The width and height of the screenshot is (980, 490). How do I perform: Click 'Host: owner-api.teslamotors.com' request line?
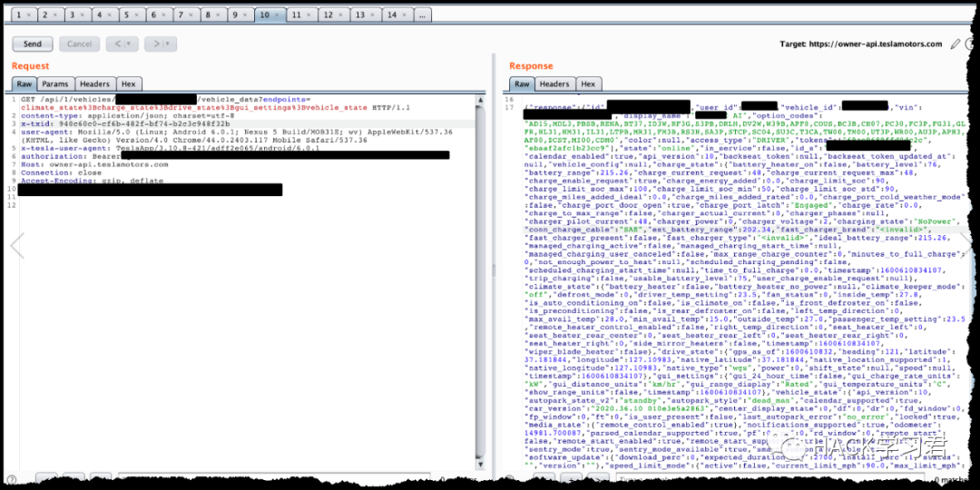point(94,164)
